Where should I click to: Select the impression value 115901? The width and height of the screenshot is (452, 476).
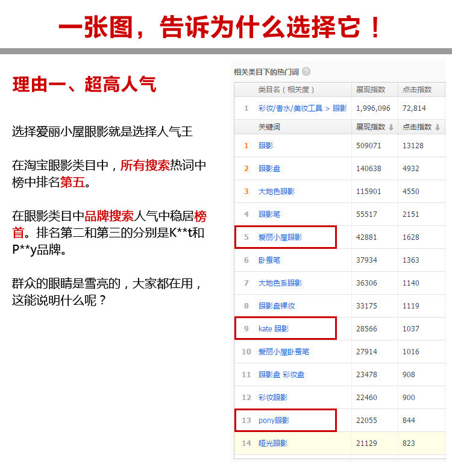[x=368, y=192]
